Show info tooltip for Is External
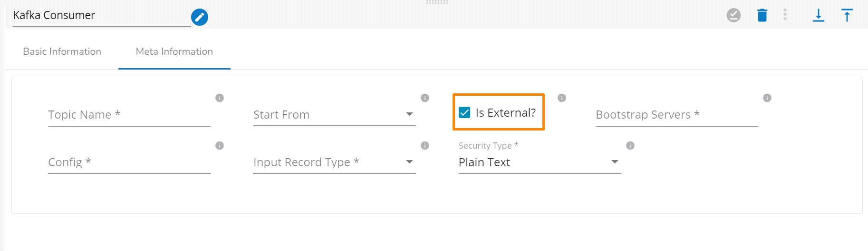Image resolution: width=868 pixels, height=251 pixels. pyautogui.click(x=562, y=98)
